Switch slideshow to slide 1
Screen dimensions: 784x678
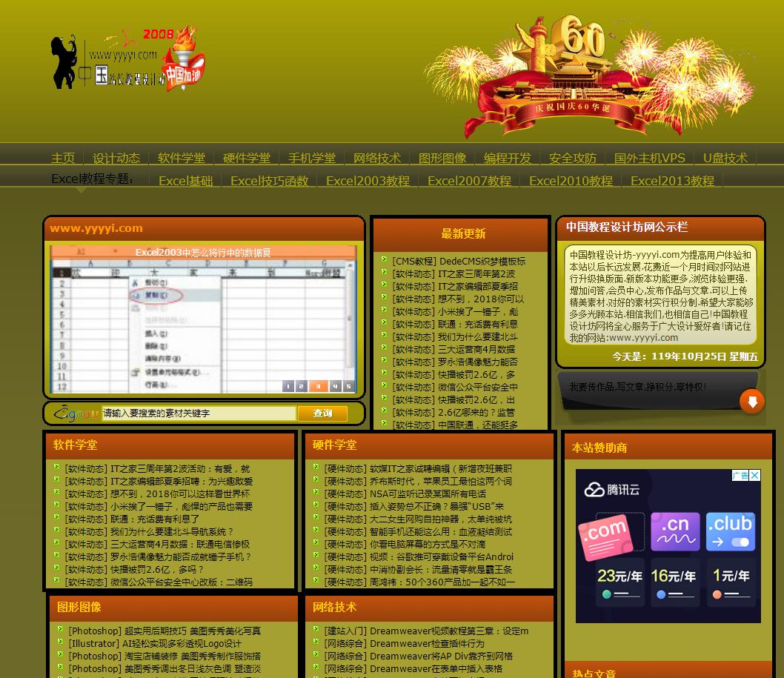pos(288,386)
